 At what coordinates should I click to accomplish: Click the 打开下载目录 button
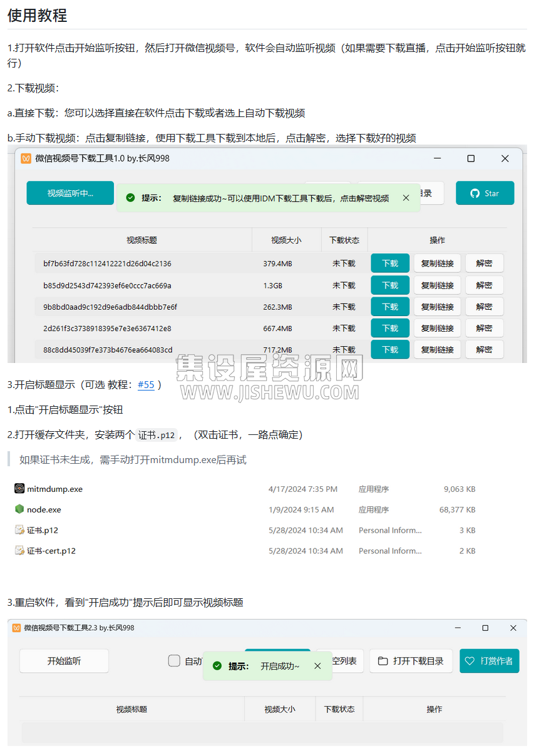pos(411,661)
